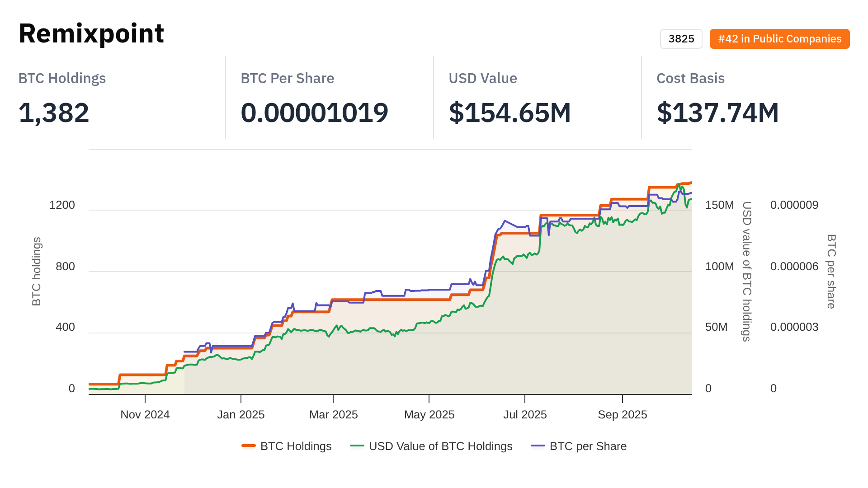Click the 1200 BTC holdings axis label
868x488 pixels.
[x=62, y=205]
